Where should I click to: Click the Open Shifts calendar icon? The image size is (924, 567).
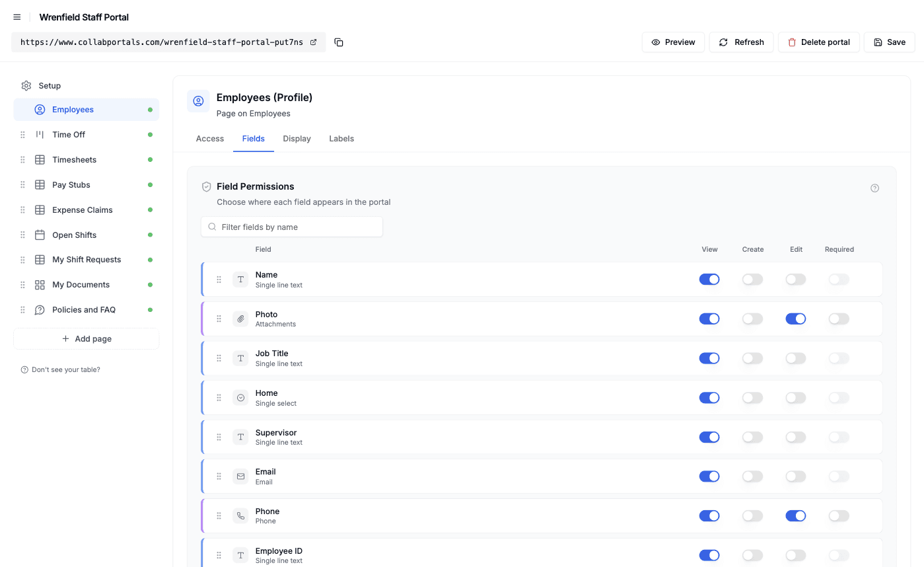(40, 235)
